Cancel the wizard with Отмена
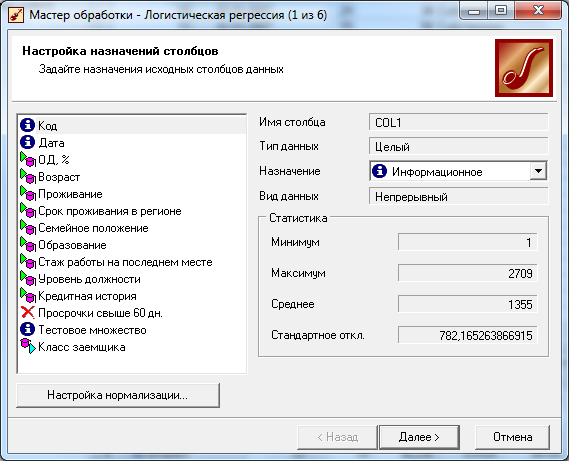The height and width of the screenshot is (461, 569). (512, 437)
